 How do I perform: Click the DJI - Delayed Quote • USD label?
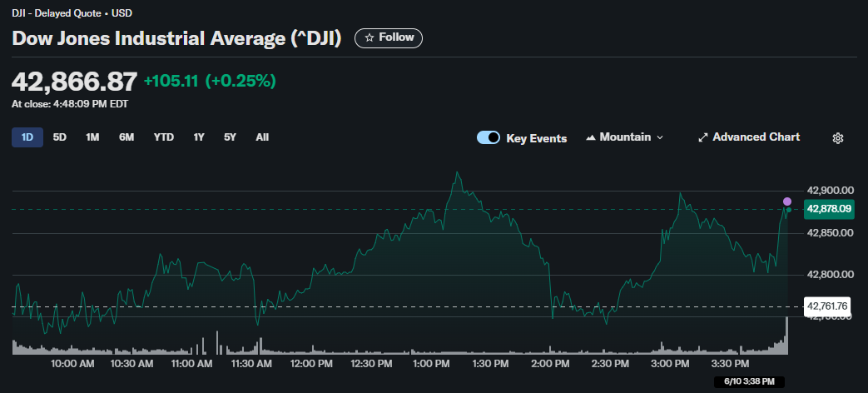point(72,13)
